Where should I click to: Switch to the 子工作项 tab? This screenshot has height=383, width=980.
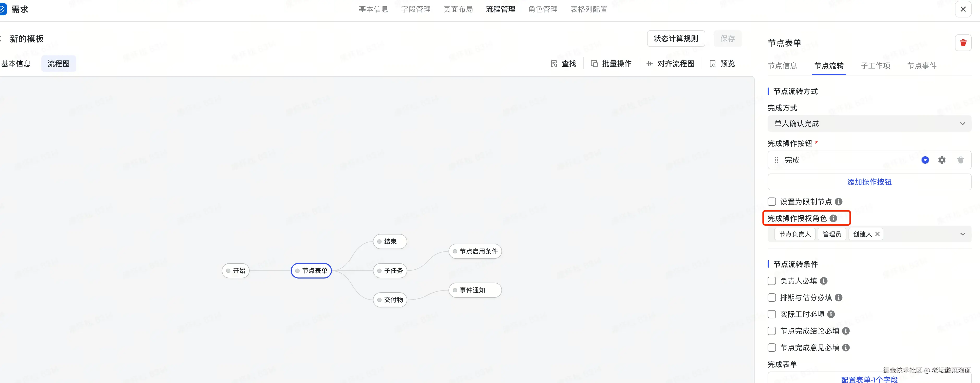[875, 66]
